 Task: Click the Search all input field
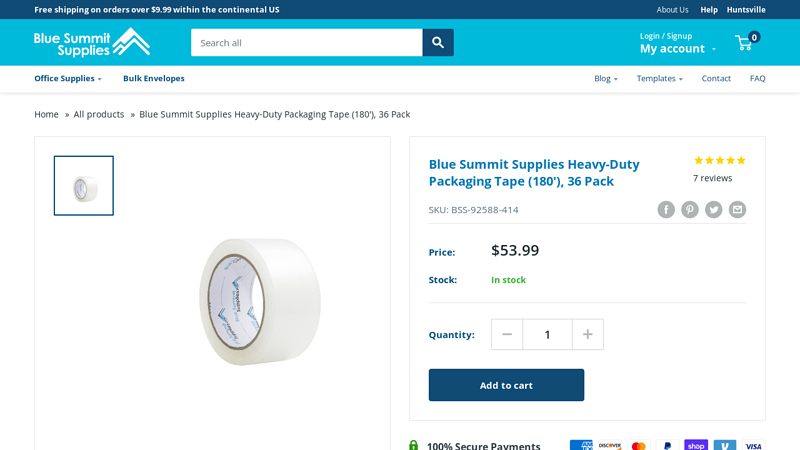[306, 42]
